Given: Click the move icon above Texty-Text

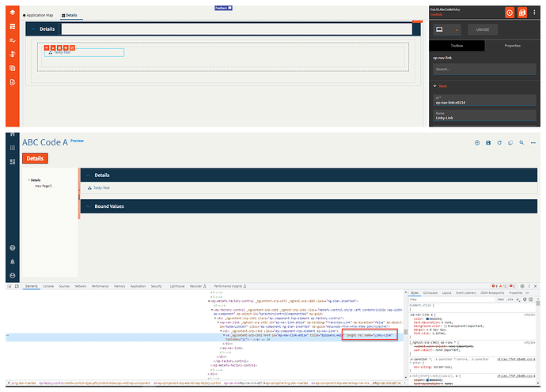Looking at the screenshot, I should [x=66, y=47].
